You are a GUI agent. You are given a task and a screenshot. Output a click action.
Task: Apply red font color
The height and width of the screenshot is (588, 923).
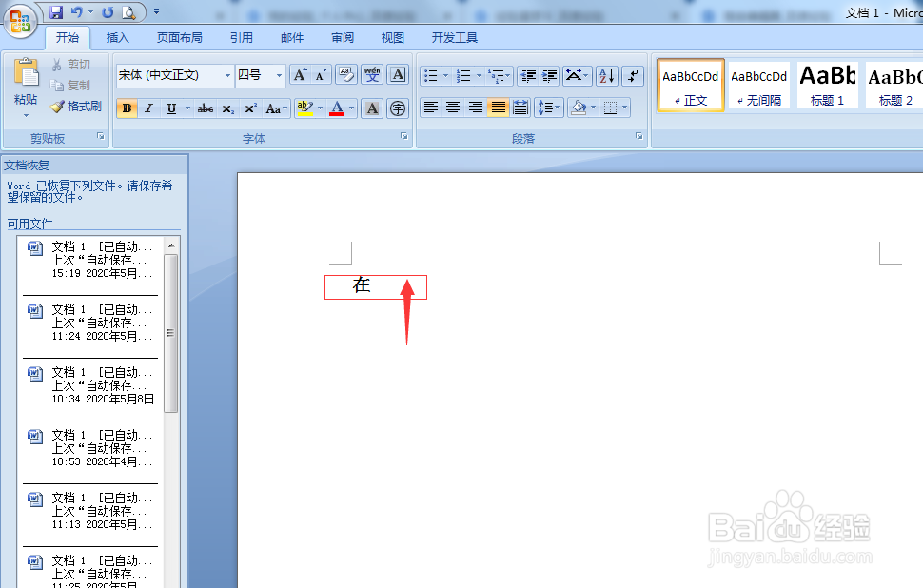(337, 108)
